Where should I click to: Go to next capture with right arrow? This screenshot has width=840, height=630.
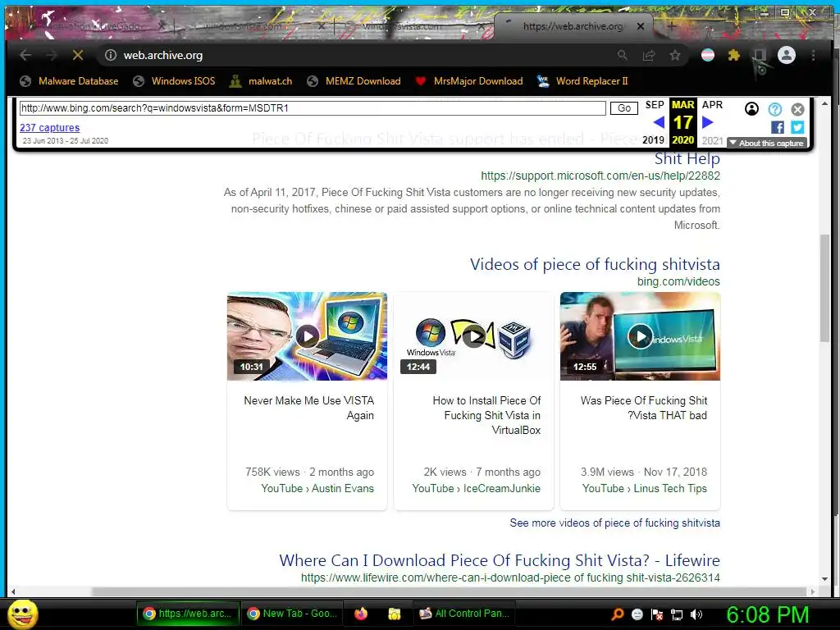708,122
